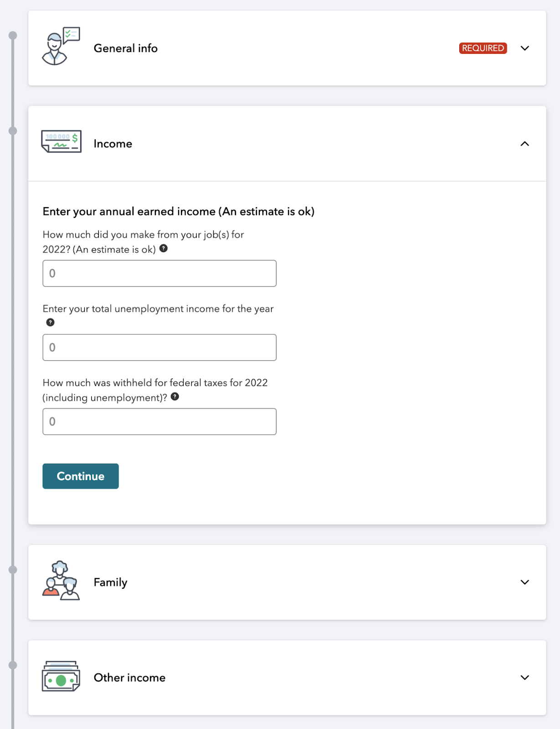Select the Income section header

pyautogui.click(x=112, y=144)
